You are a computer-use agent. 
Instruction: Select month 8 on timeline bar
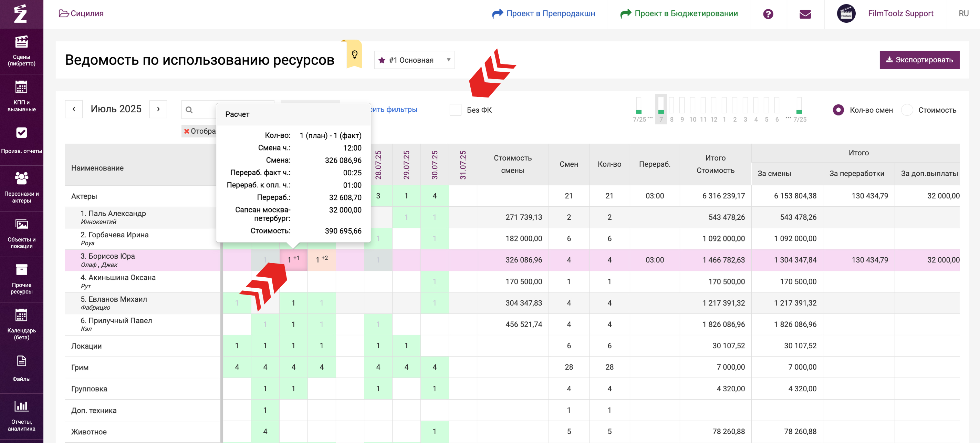[671, 109]
